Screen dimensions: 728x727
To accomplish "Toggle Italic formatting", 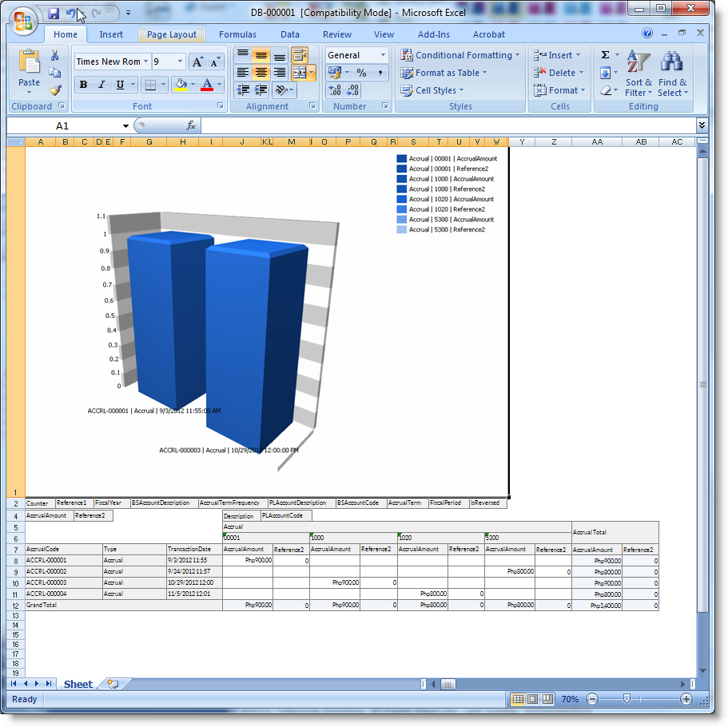I will tap(101, 85).
